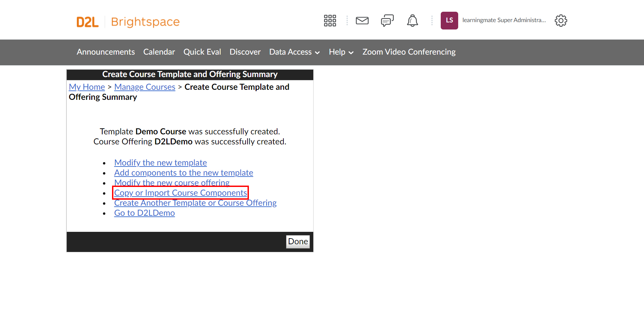
Task: Open the course selector grid icon
Action: point(330,20)
